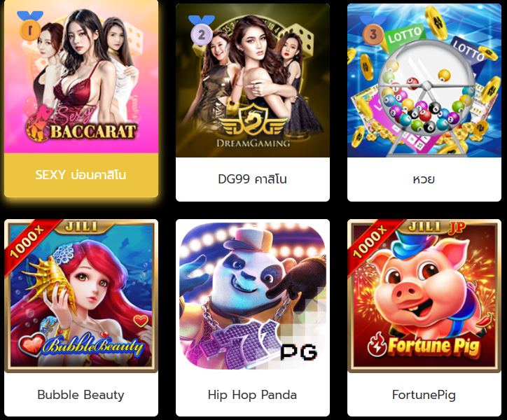Open the Sexy Baccarat game thumbnail

click(x=81, y=76)
